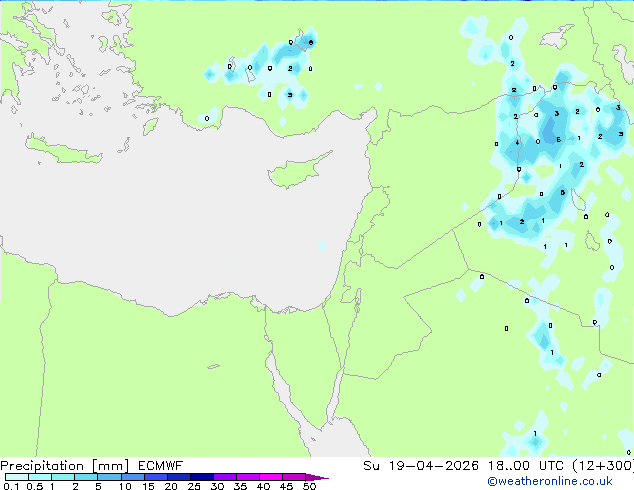Click the "0.1" legend scale label
Viewport: 634px width, 490px height.
tap(11, 486)
